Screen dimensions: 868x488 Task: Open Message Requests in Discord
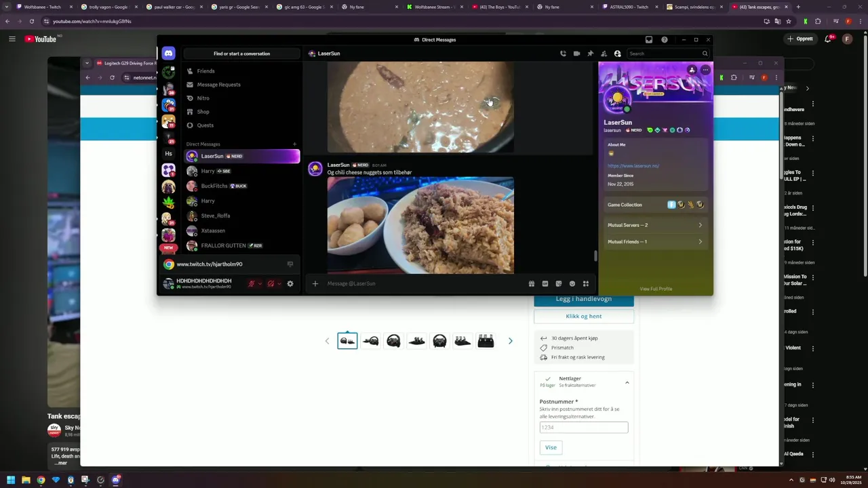coord(241,85)
